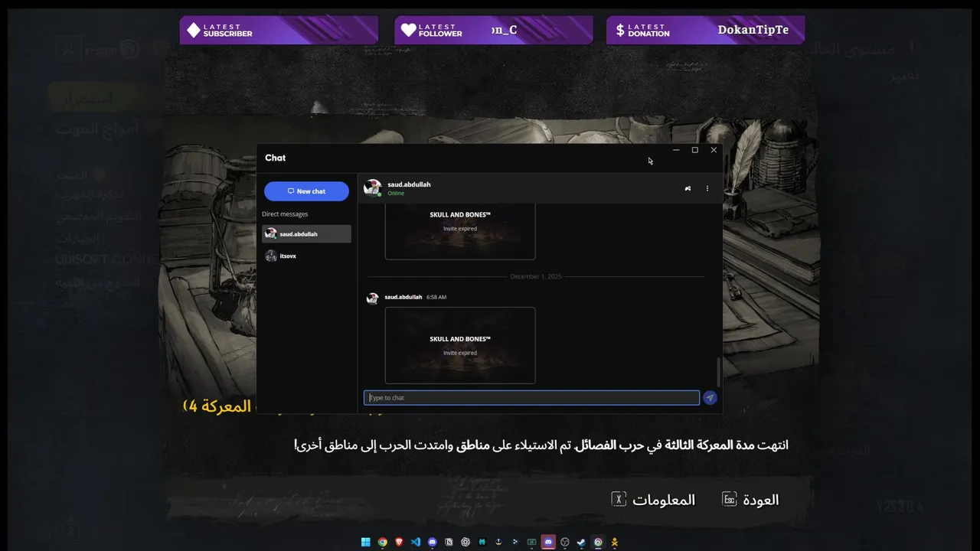Open the upper expired Skull and Bones invite
The image size is (980, 551).
coord(460,232)
